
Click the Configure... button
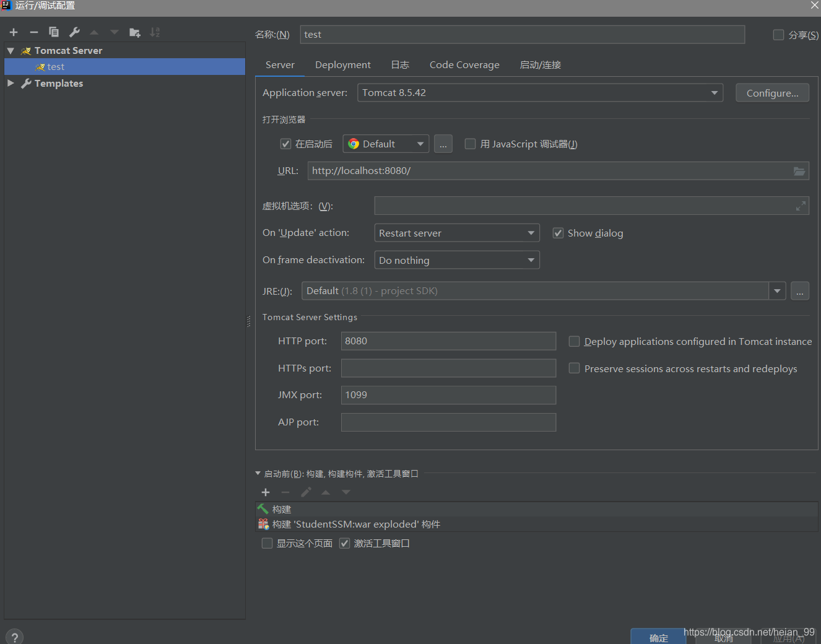pos(772,93)
